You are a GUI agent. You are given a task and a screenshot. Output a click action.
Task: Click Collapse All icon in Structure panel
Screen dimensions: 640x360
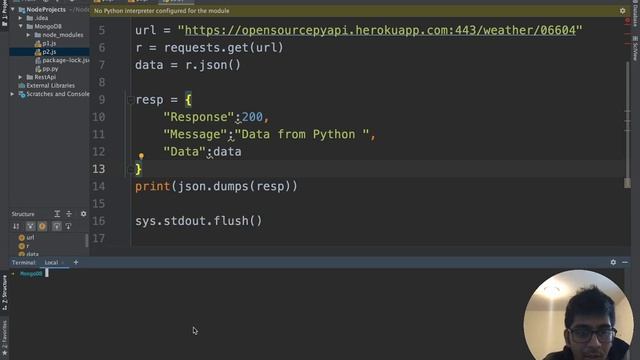[69, 213]
